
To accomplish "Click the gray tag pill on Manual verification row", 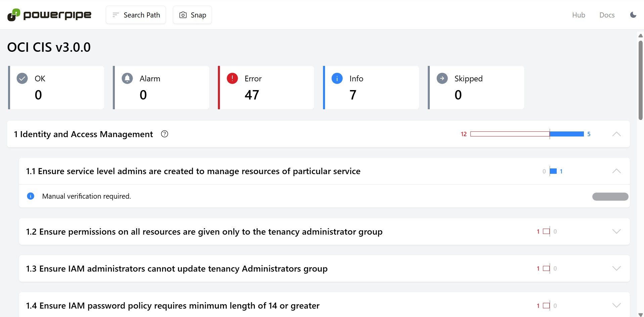I will (610, 196).
